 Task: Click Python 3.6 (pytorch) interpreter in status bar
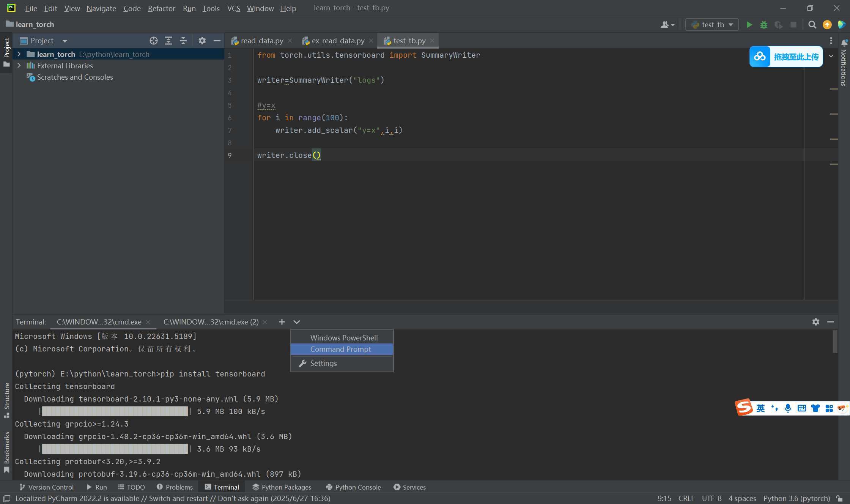click(796, 498)
